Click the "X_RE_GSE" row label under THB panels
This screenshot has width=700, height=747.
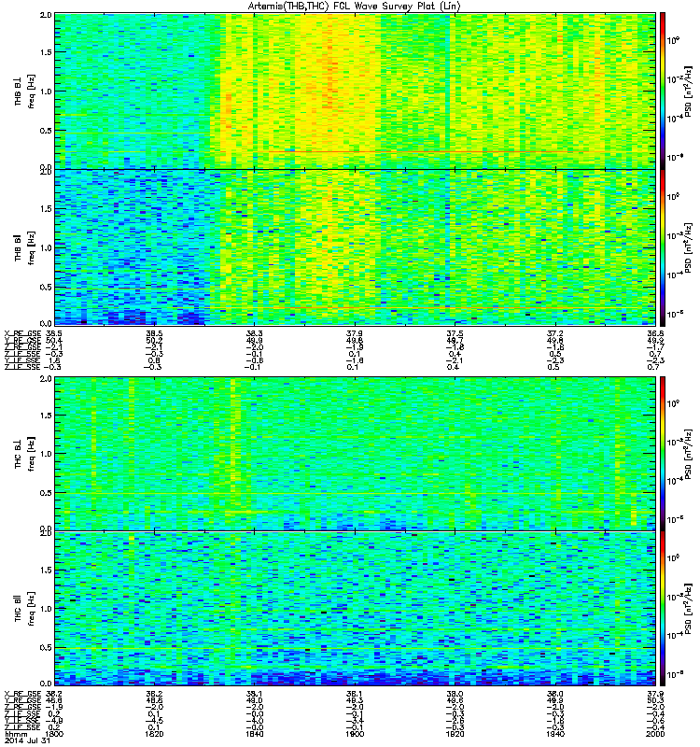tap(23, 333)
